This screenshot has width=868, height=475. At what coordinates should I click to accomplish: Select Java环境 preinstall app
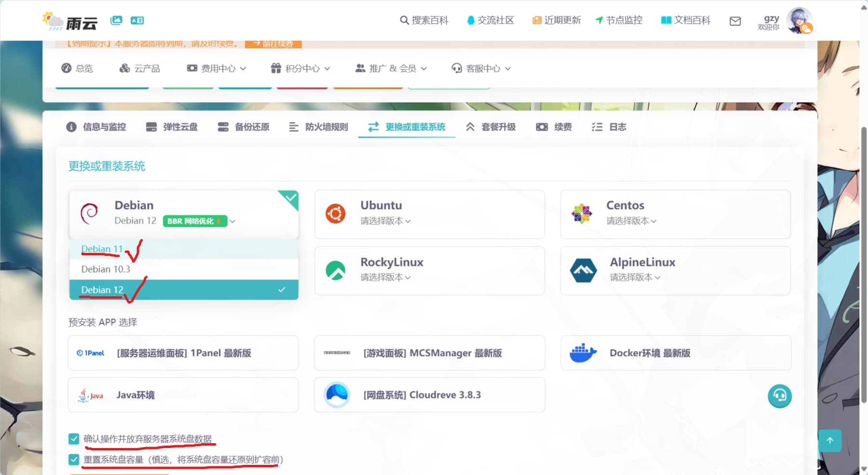click(183, 395)
